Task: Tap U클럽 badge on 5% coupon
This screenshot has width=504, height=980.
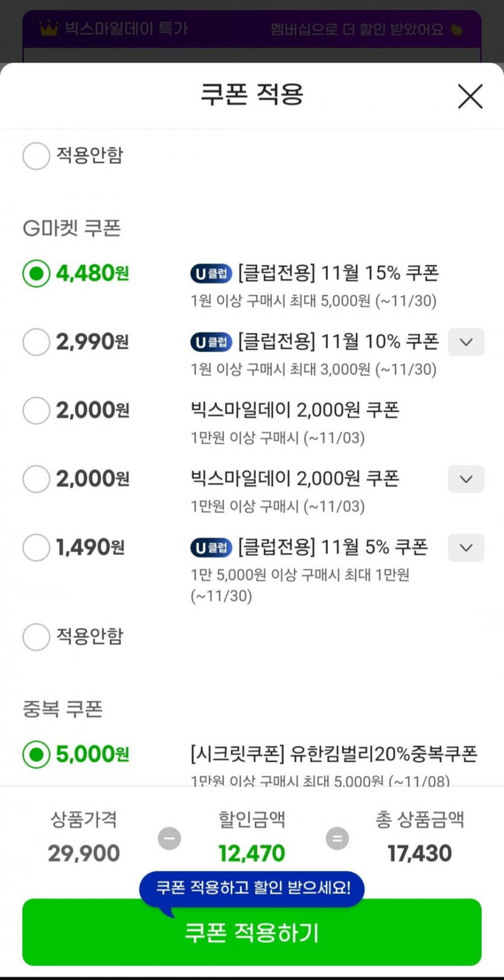Action: pos(211,548)
